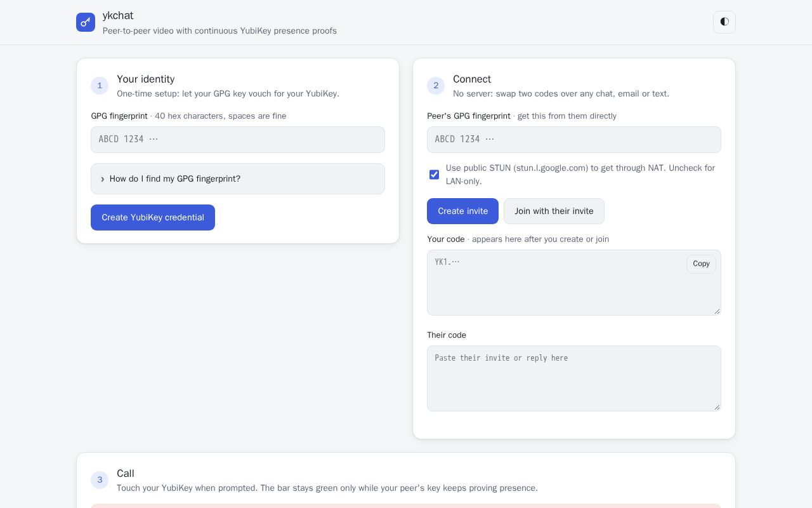Click 'Peer-to-peer video with continuous YubiKey presence proofs' subtitle
812x508 pixels.
[x=219, y=30]
